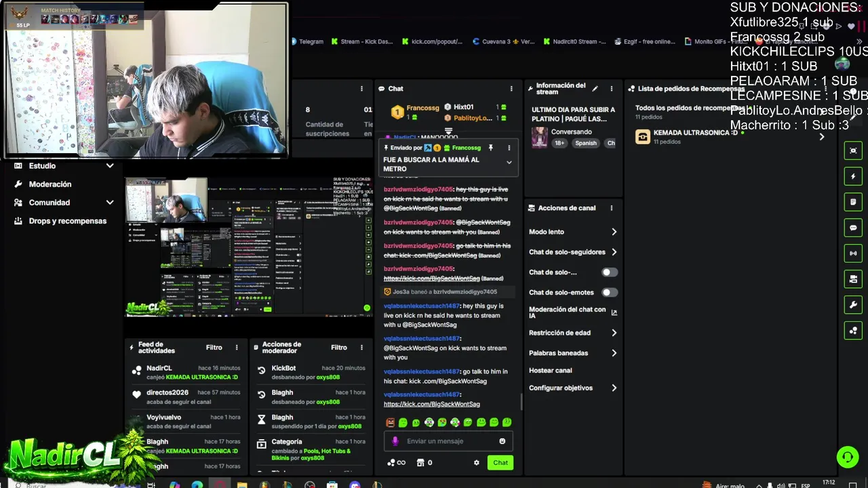Expand the KEMADA ULTRASONICA :D reward row arrow
Viewport: 868px width, 488px height.
(x=822, y=137)
